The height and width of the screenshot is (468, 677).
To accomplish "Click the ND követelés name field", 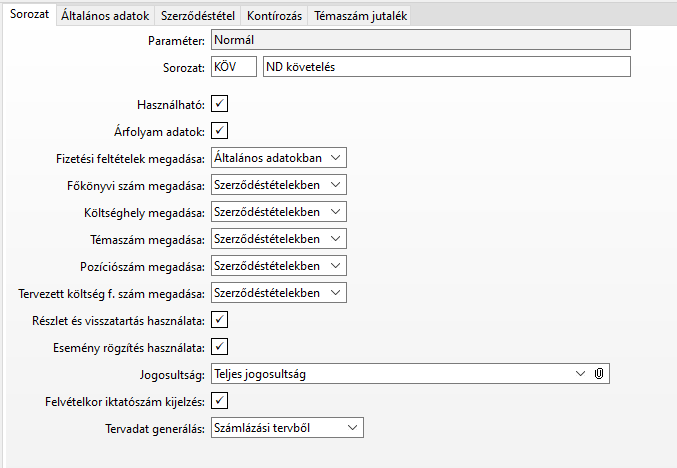I will pos(446,67).
